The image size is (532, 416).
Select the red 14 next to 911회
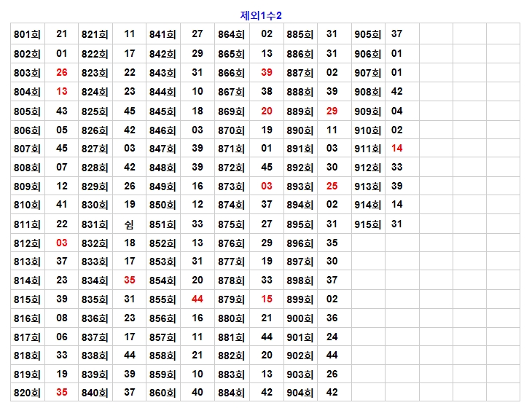tap(396, 148)
